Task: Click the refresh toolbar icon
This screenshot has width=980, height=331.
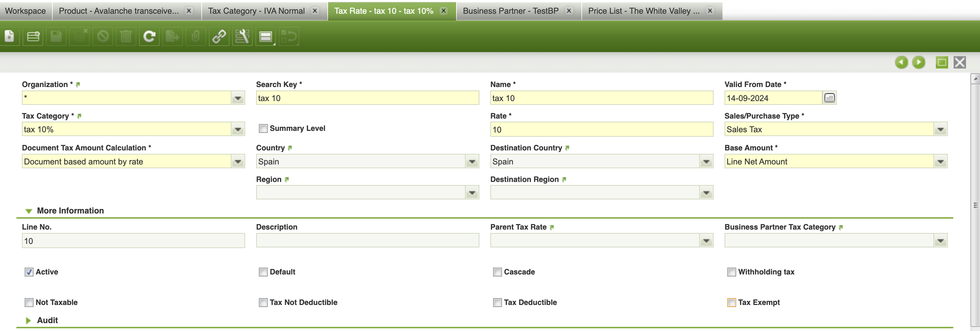Action: tap(149, 37)
